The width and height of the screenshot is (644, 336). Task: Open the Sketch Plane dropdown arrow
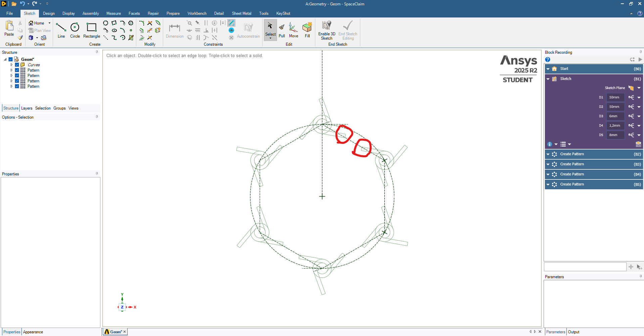[x=639, y=88]
